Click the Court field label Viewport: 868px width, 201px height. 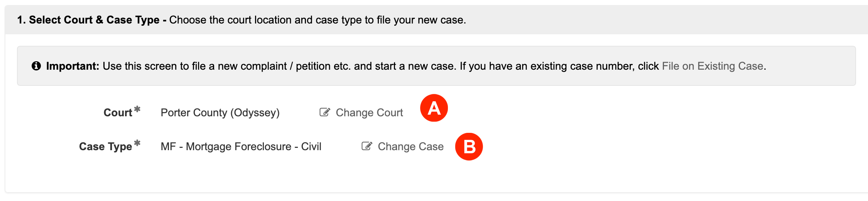pos(118,112)
